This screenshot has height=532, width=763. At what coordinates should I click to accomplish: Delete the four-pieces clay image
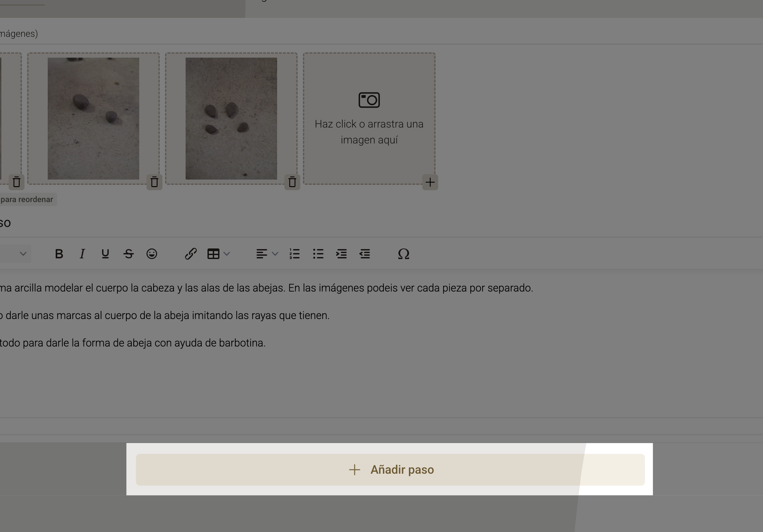click(x=292, y=182)
